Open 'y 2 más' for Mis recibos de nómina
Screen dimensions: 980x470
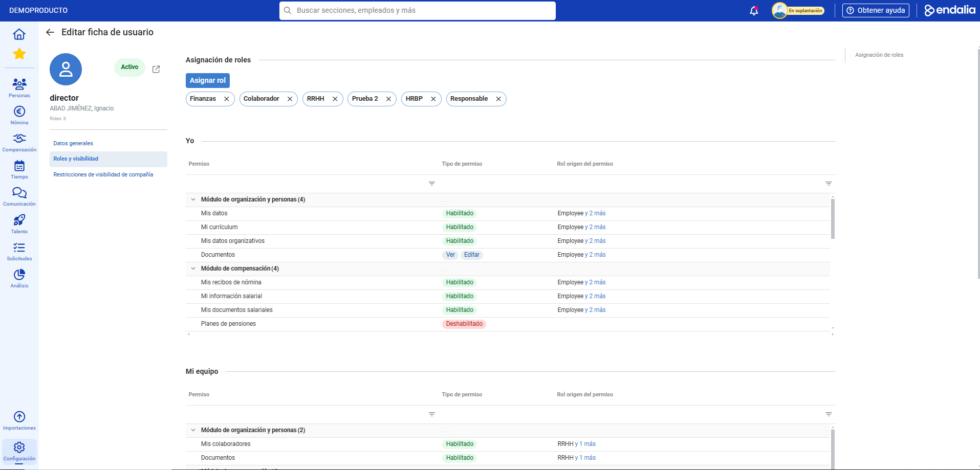(595, 282)
